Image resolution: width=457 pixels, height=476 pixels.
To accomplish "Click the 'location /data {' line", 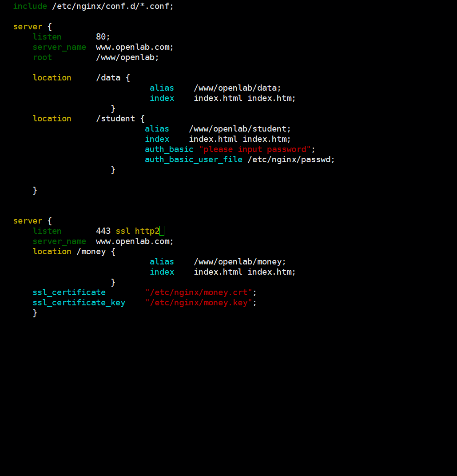I will click(x=81, y=78).
